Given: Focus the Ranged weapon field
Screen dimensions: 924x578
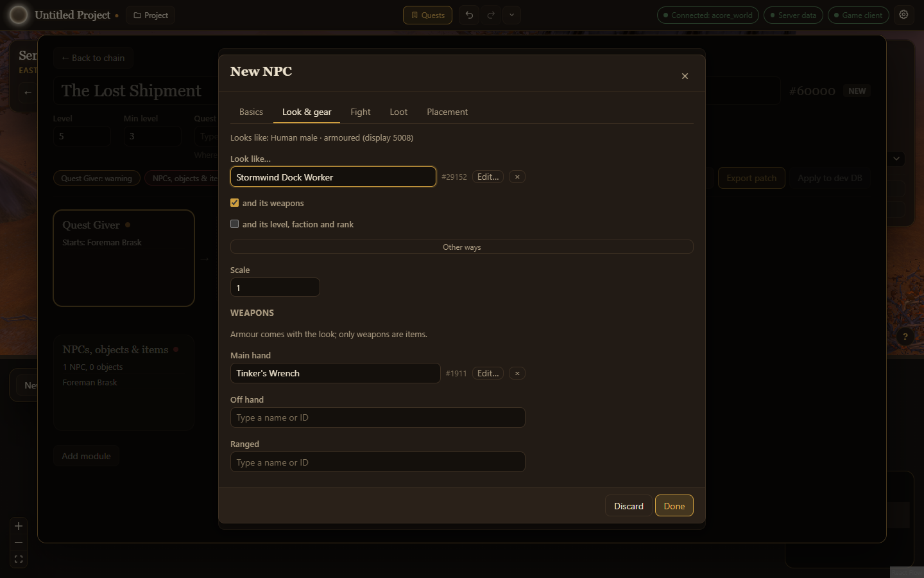Looking at the screenshot, I should click(x=377, y=462).
